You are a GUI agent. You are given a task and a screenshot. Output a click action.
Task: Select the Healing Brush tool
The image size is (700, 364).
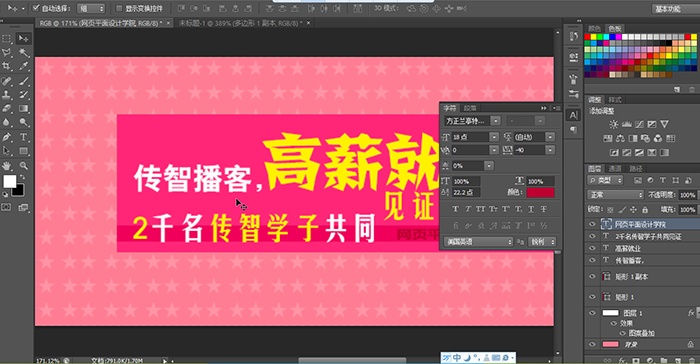coord(7,81)
